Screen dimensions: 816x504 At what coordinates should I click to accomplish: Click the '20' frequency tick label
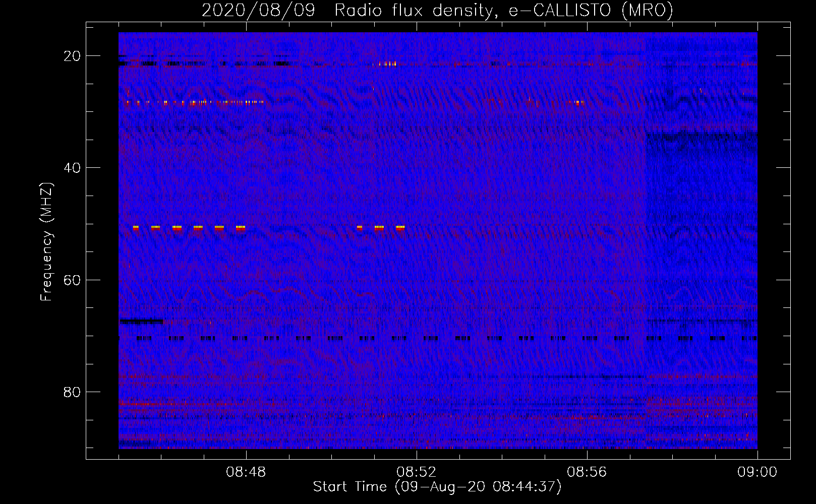(72, 56)
